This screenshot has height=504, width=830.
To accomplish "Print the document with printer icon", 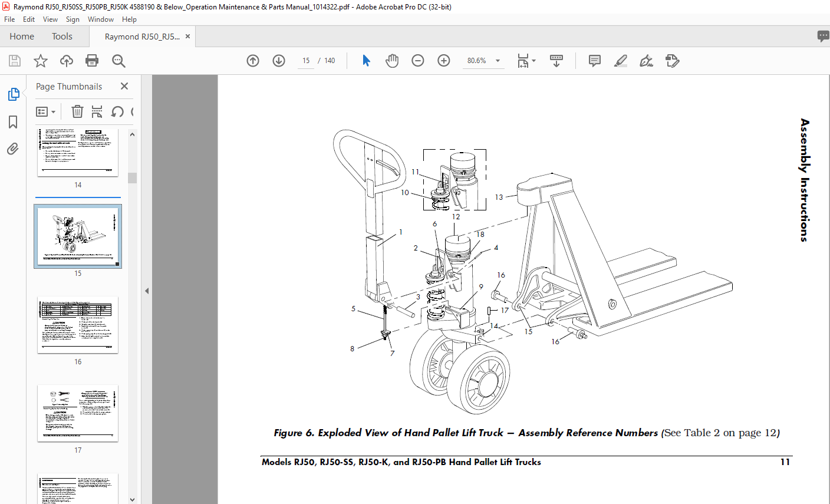I will (x=92, y=61).
